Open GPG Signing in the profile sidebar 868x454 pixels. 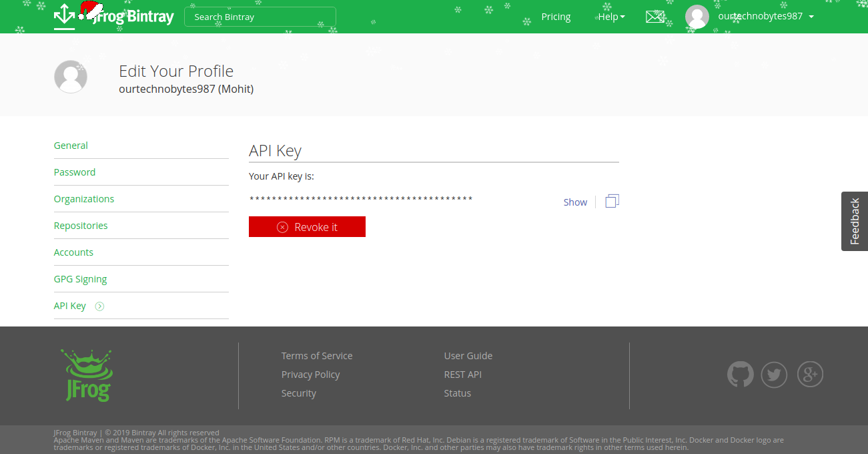[x=81, y=279]
